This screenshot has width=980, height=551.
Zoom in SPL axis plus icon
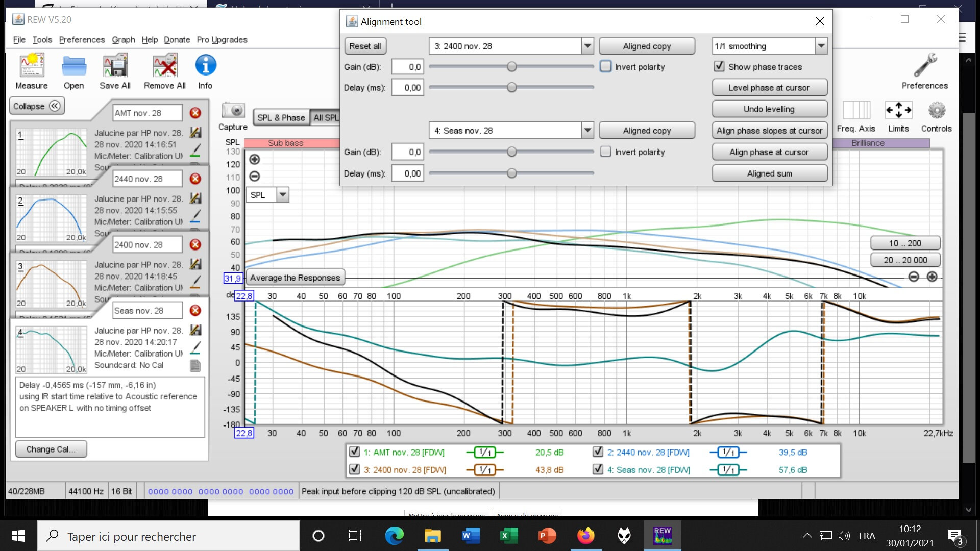pyautogui.click(x=254, y=160)
